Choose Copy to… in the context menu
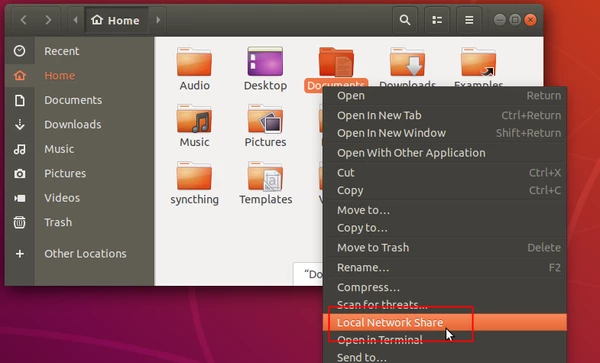Viewport: 600px width, 363px height. (445, 228)
